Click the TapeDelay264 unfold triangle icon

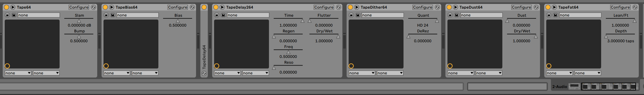pos(222,7)
